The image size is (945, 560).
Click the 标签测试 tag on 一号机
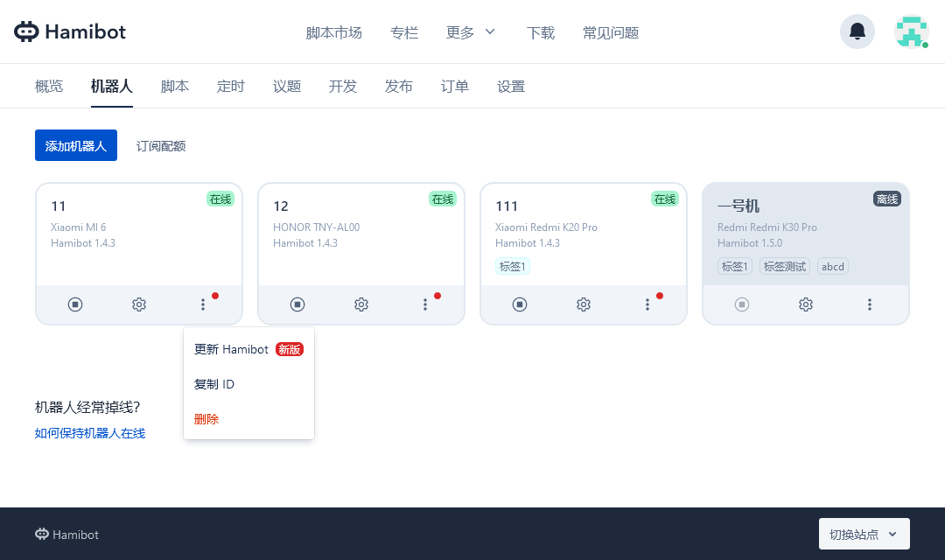pyautogui.click(x=785, y=267)
